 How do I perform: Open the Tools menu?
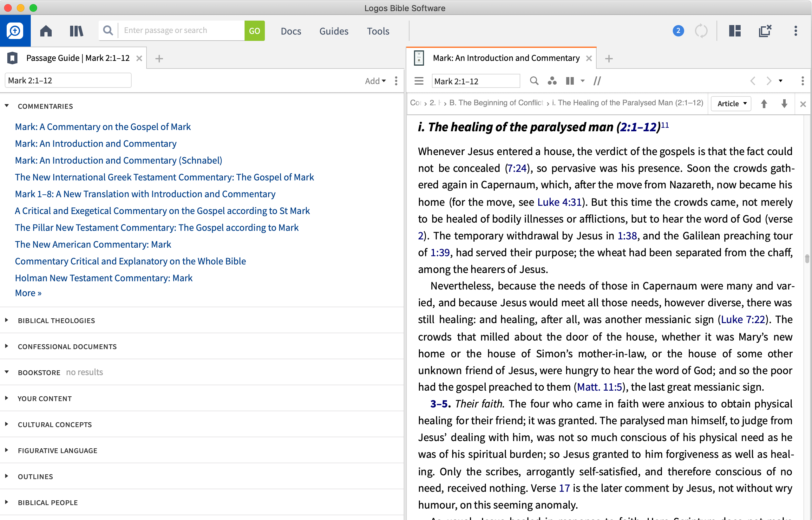tap(378, 31)
